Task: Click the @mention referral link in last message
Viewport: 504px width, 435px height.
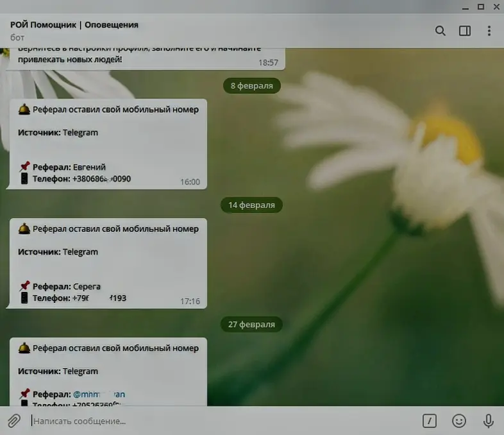Action: pyautogui.click(x=99, y=394)
